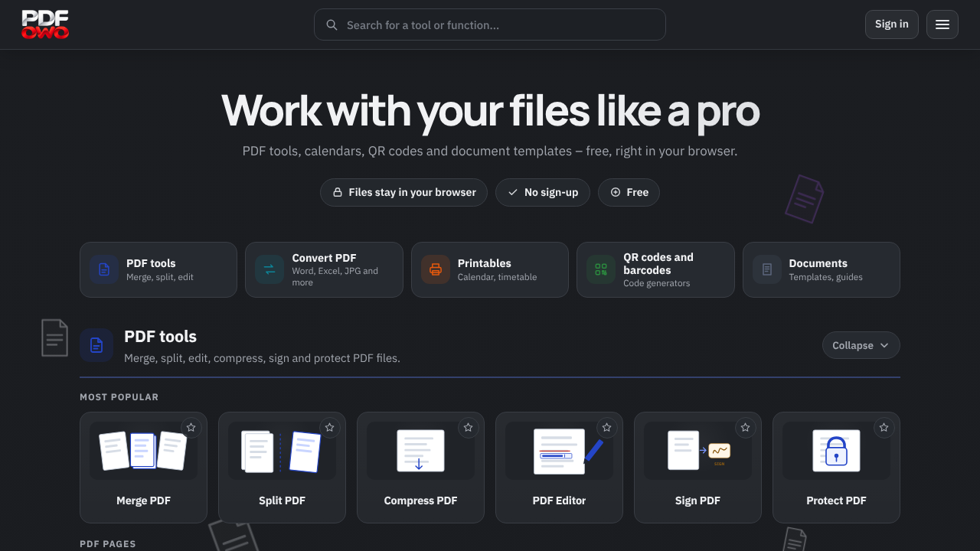Open the Sign PDF tool illustration
This screenshot has height=551, width=980.
pos(697,451)
